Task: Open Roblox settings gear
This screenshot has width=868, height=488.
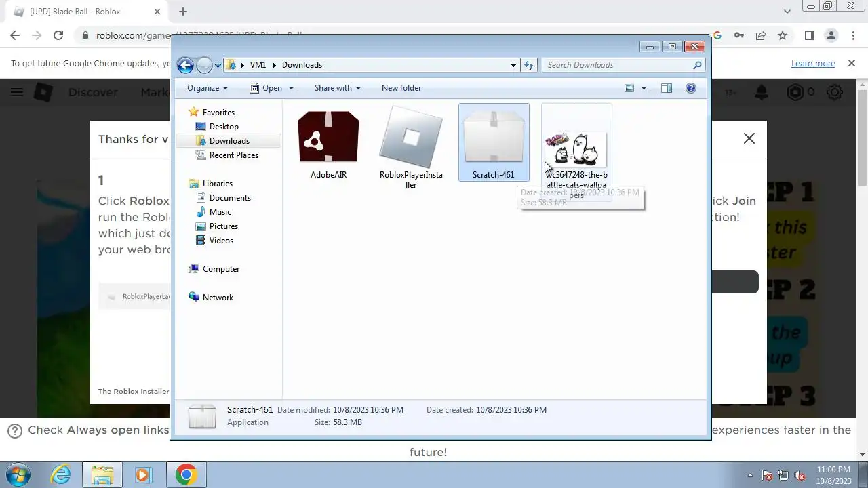Action: point(835,92)
